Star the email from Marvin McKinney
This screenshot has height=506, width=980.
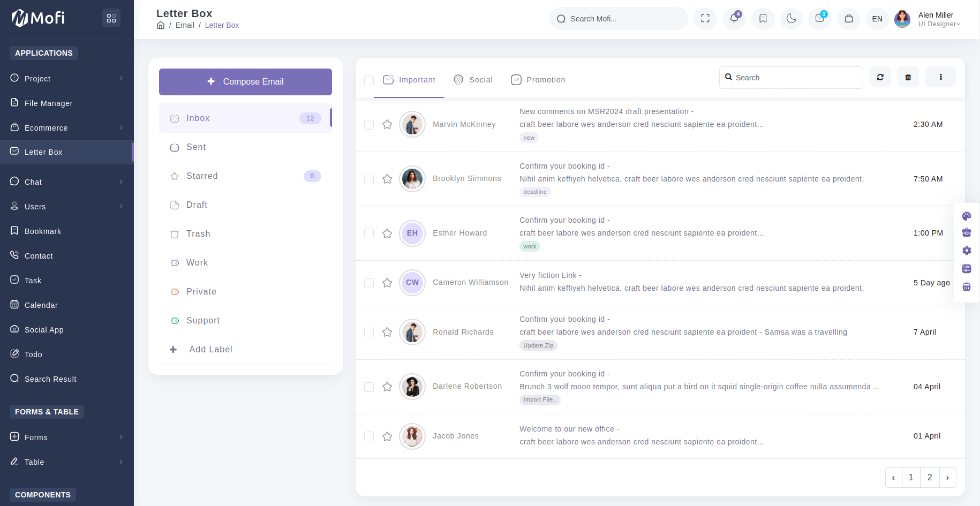click(x=387, y=125)
